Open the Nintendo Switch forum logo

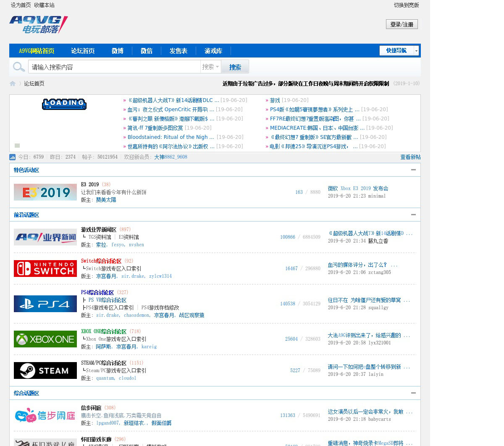[45, 269]
